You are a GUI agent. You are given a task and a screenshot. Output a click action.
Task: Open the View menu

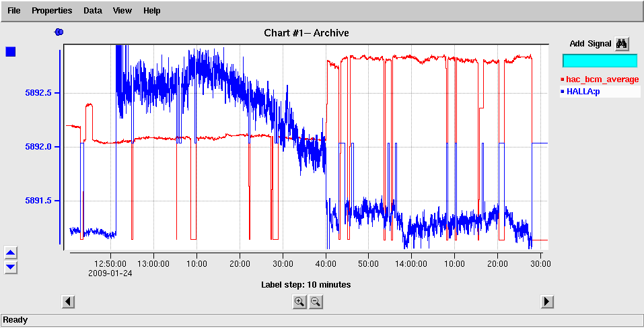click(x=122, y=11)
